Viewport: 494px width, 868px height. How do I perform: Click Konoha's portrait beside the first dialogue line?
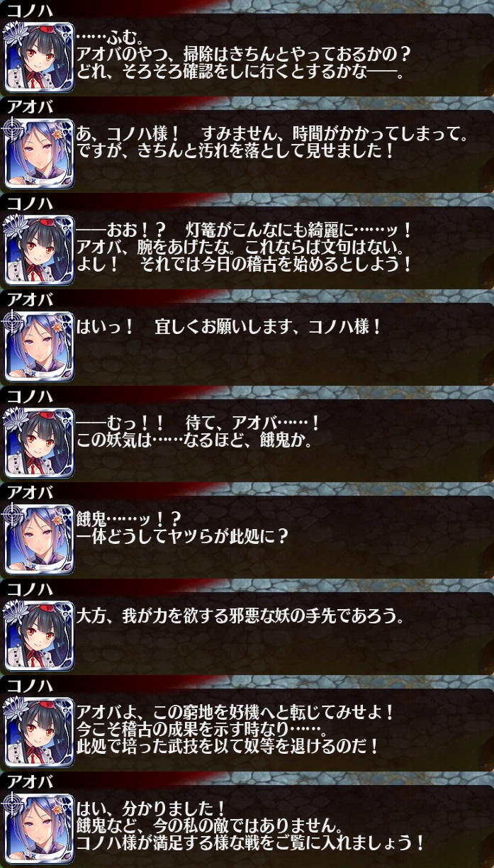coord(39,56)
